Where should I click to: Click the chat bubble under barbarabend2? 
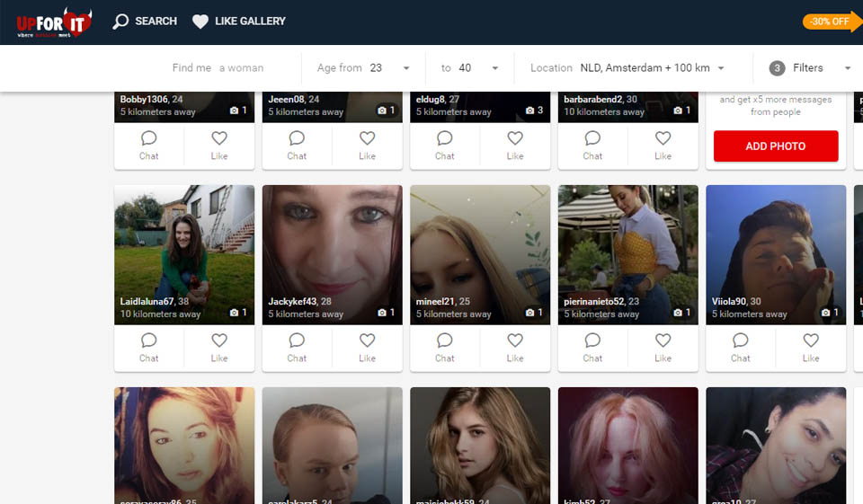[592, 144]
